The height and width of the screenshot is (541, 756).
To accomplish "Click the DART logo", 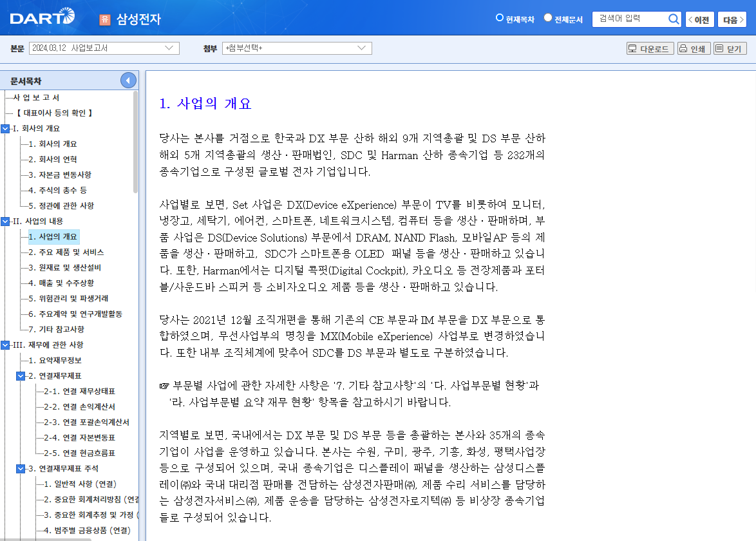I will coord(43,17).
